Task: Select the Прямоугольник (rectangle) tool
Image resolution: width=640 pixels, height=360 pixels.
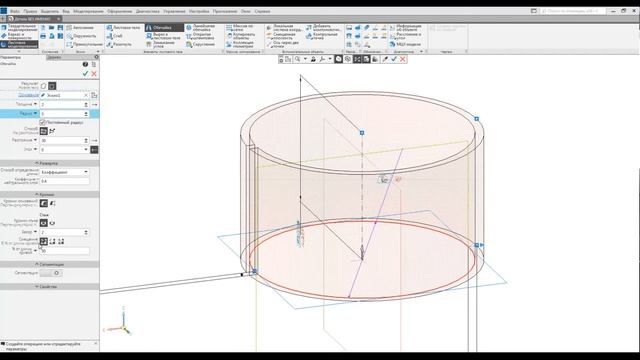Action: (x=85, y=44)
